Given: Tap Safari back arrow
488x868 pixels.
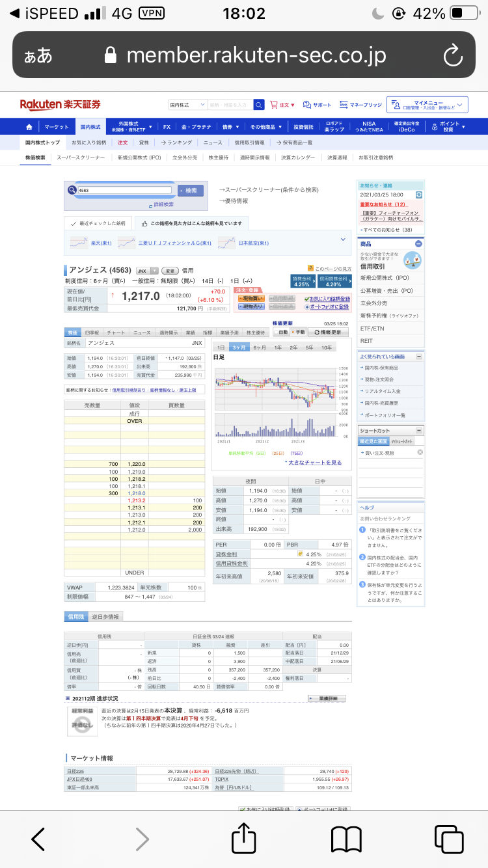Looking at the screenshot, I should (38, 839).
